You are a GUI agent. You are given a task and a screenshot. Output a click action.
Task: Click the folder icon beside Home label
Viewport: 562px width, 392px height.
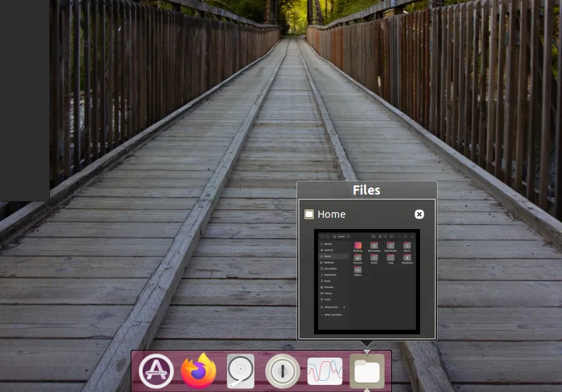click(x=309, y=214)
